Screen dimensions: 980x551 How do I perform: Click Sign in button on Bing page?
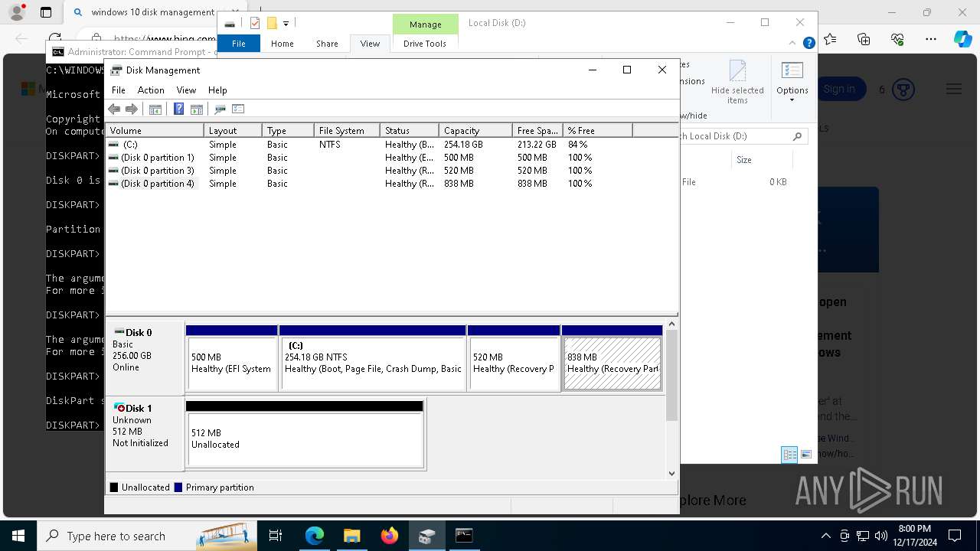840,90
